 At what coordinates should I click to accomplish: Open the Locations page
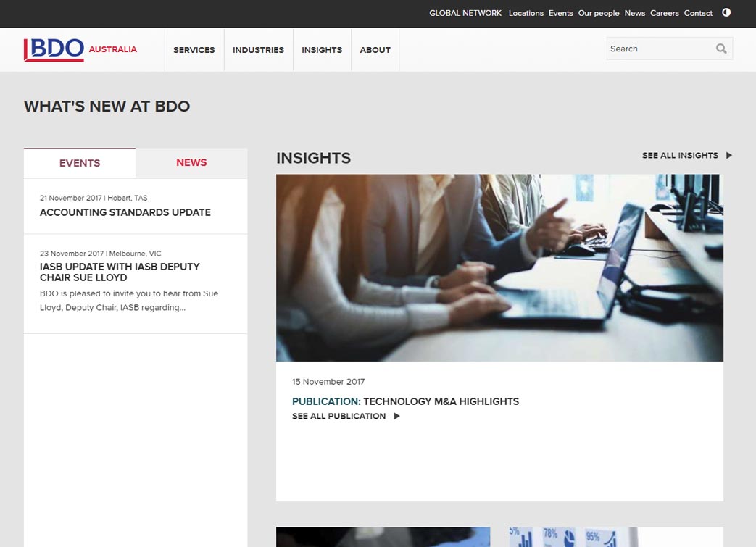[x=526, y=13]
